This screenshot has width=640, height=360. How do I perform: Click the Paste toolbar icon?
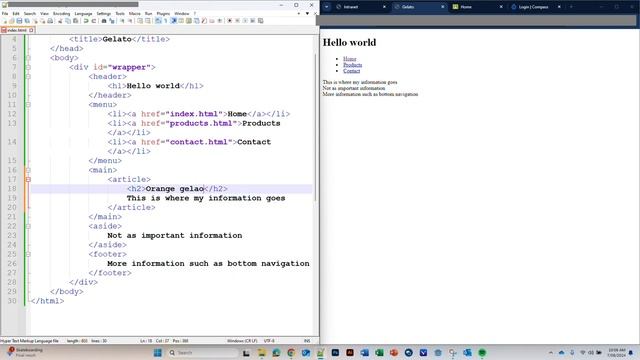[x=76, y=21]
